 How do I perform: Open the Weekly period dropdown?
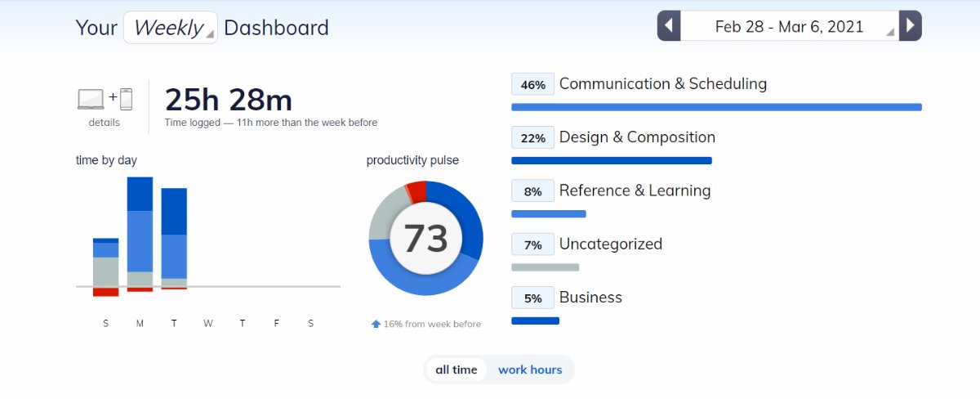171,28
